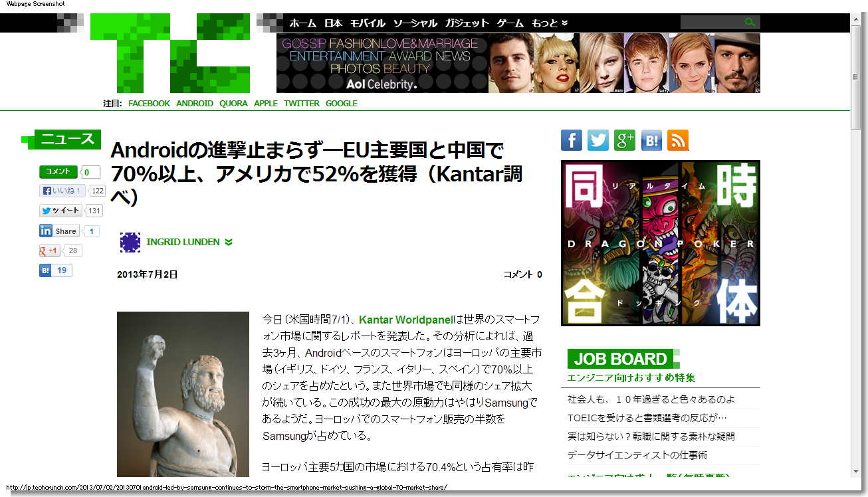
Task: Click the Facebook like count 122
Action: point(98,191)
